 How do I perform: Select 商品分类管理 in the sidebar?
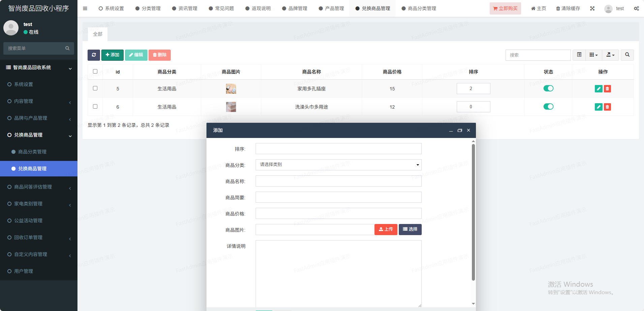32,152
